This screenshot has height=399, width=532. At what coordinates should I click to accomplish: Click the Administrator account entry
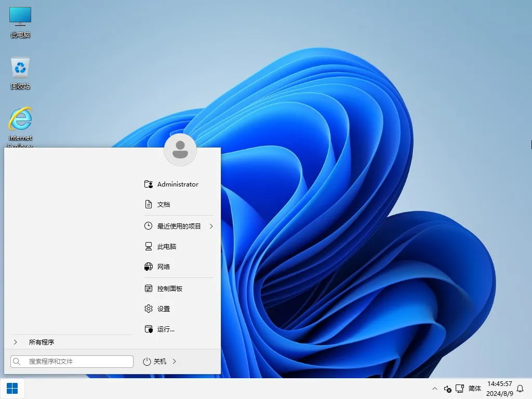coord(177,184)
